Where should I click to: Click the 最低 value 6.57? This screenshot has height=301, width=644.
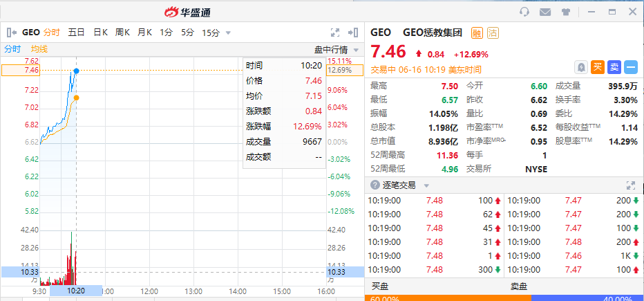tap(449, 100)
